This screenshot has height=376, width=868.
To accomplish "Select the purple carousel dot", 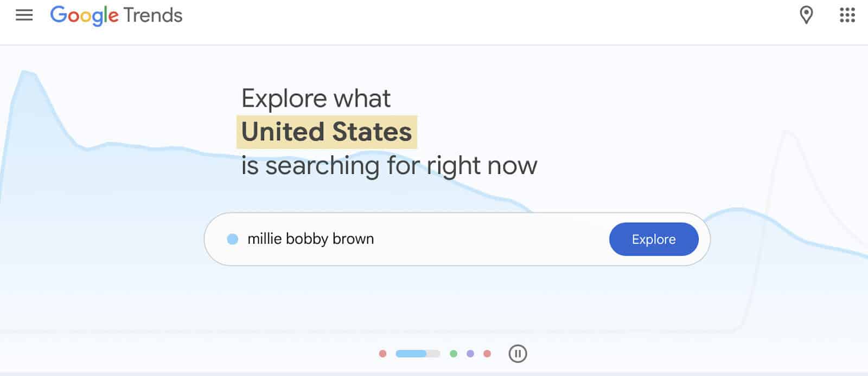I will 470,354.
